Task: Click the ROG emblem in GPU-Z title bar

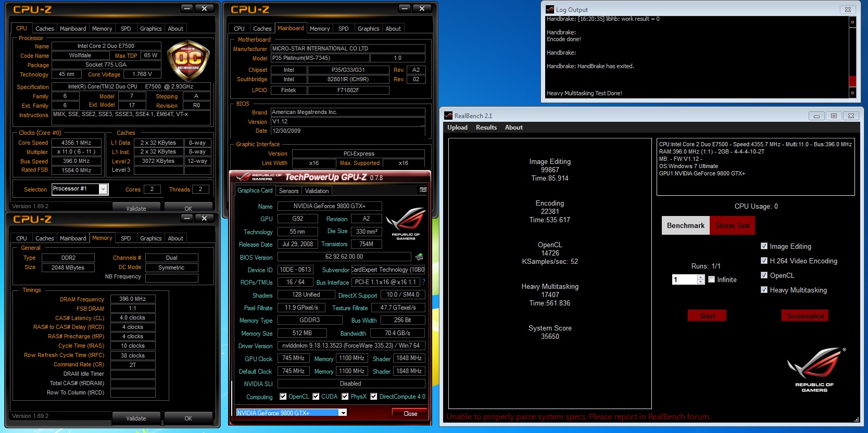Action: 243,177
